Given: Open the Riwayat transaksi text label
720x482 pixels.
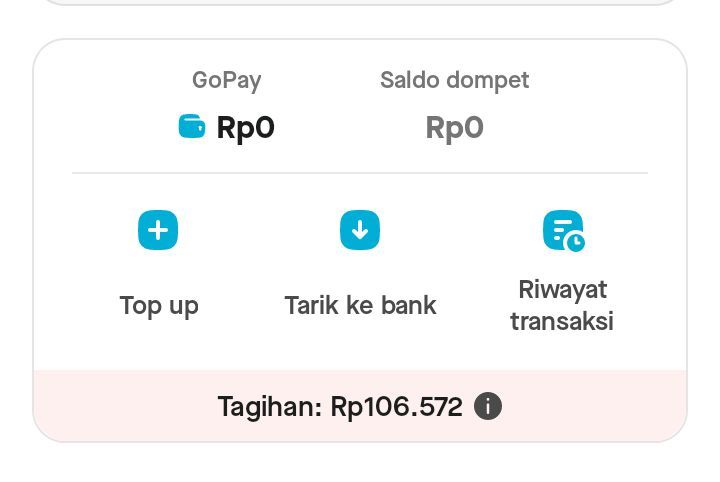Looking at the screenshot, I should (562, 305).
